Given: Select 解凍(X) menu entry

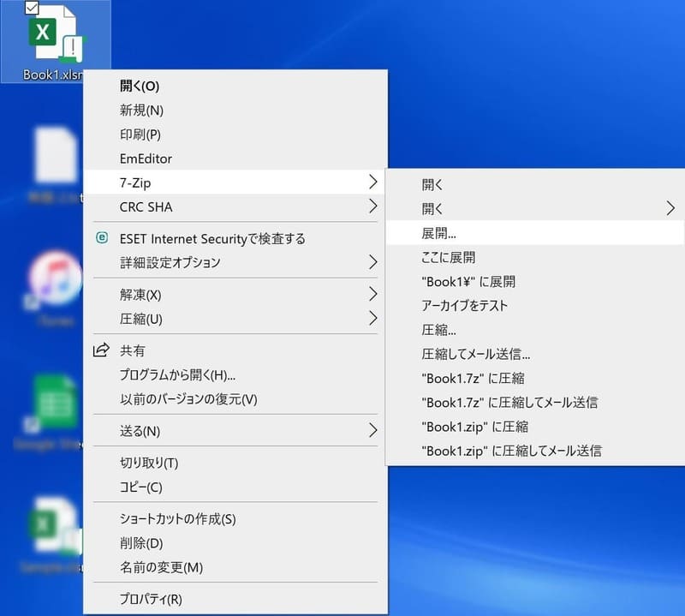Looking at the screenshot, I should (x=235, y=295).
